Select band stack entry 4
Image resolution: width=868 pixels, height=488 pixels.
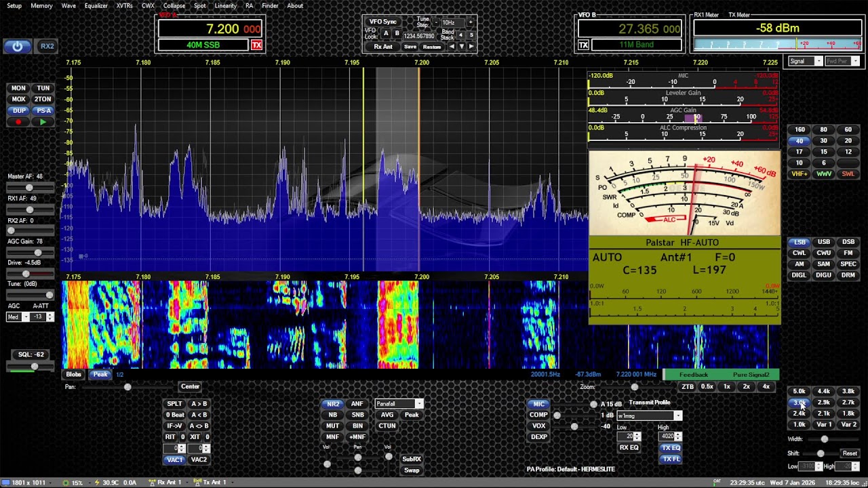[461, 35]
